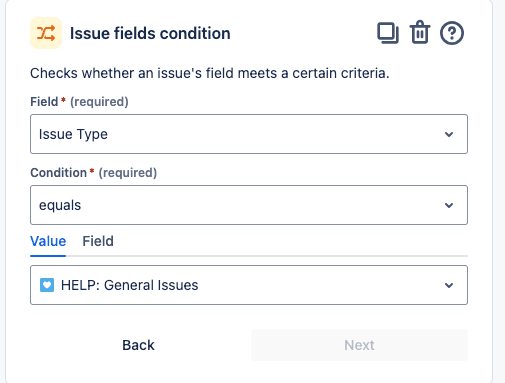
Task: Duplicate this condition component
Action: [388, 33]
